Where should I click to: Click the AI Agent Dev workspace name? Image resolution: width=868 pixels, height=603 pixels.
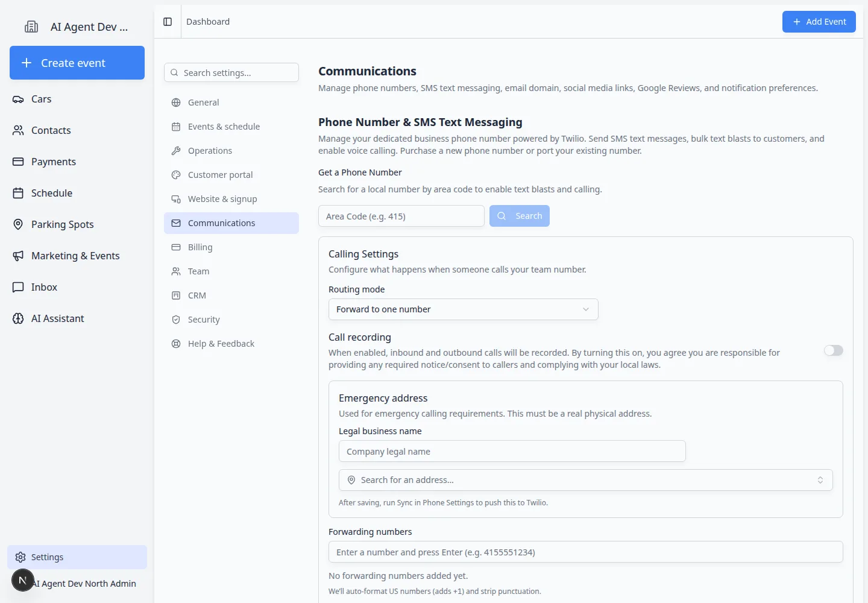point(89,27)
